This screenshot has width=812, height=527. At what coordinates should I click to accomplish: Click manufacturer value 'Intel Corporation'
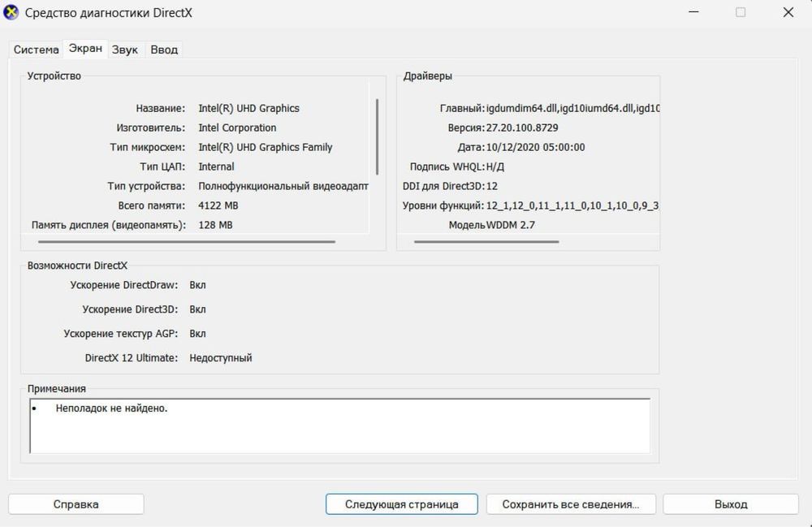click(x=237, y=127)
